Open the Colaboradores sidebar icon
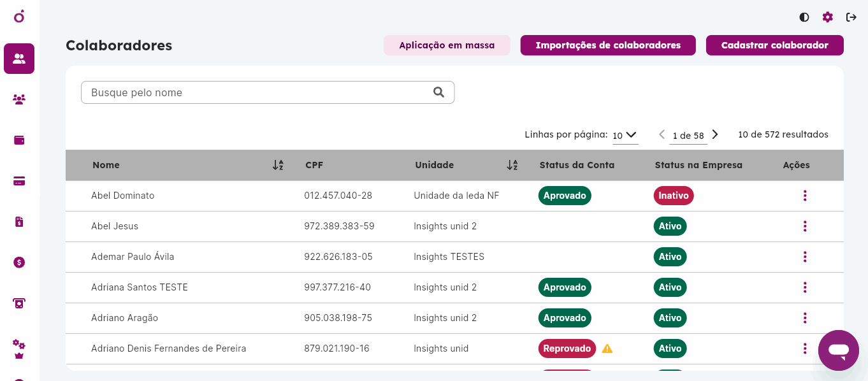 click(x=19, y=59)
